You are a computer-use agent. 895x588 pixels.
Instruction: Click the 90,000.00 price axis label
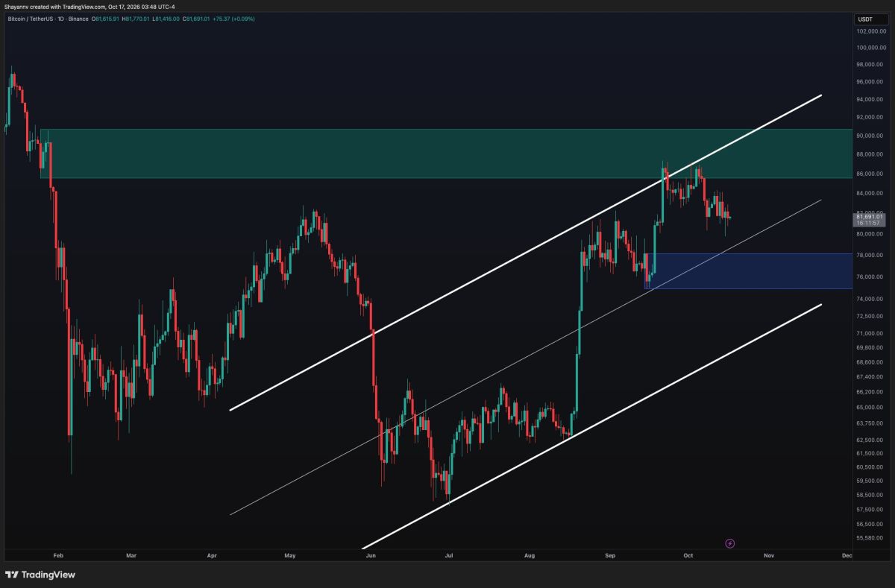[x=870, y=136]
